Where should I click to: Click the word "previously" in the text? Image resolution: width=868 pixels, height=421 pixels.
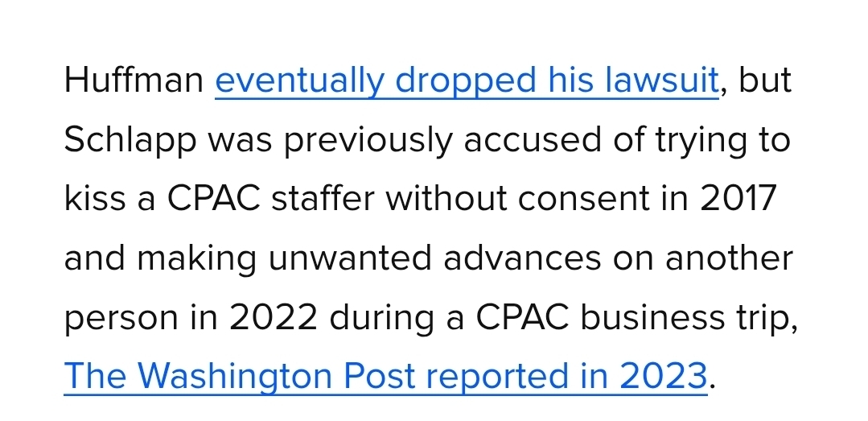point(367,141)
